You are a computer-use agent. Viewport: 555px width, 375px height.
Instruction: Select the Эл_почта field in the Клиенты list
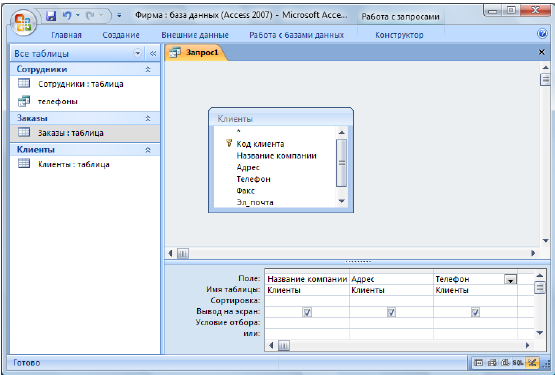click(x=255, y=203)
